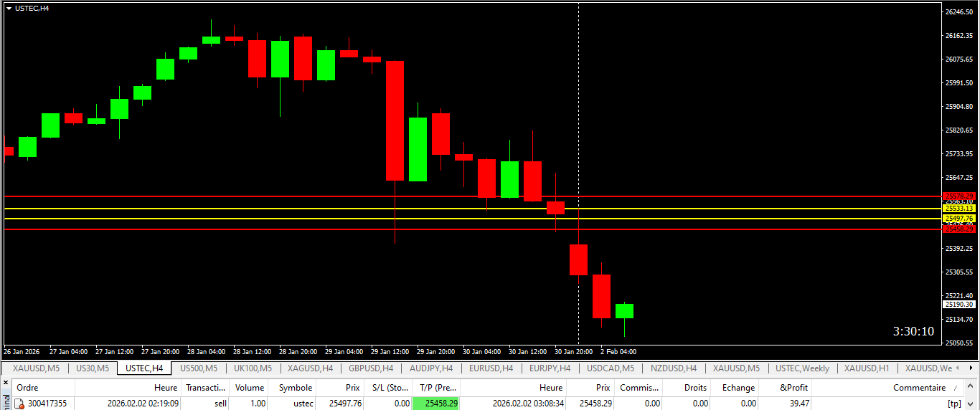This screenshot has height=410, width=980.
Task: Sort by the Commentaire column header
Action: [x=919, y=388]
